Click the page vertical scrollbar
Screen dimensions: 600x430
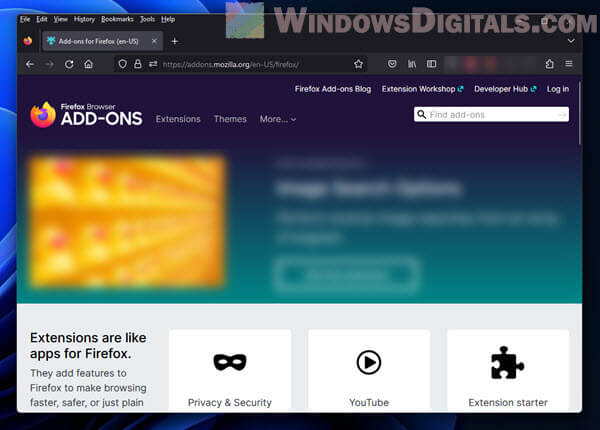579,113
